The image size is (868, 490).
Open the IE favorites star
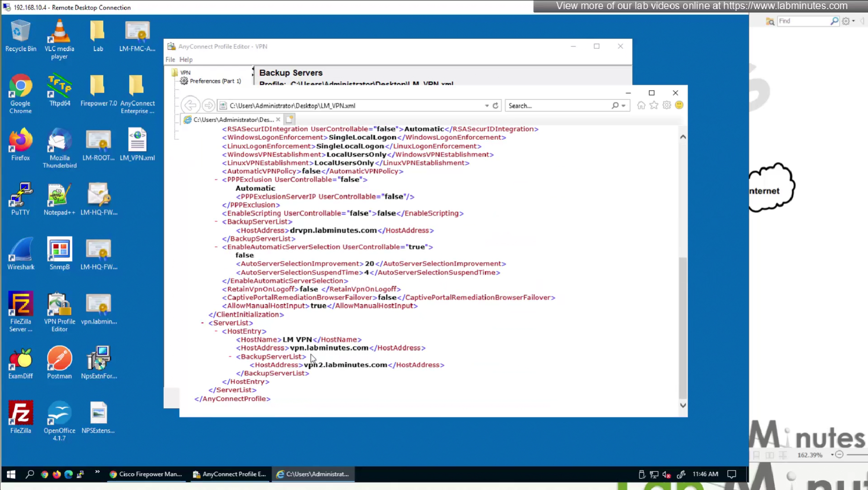[654, 105]
